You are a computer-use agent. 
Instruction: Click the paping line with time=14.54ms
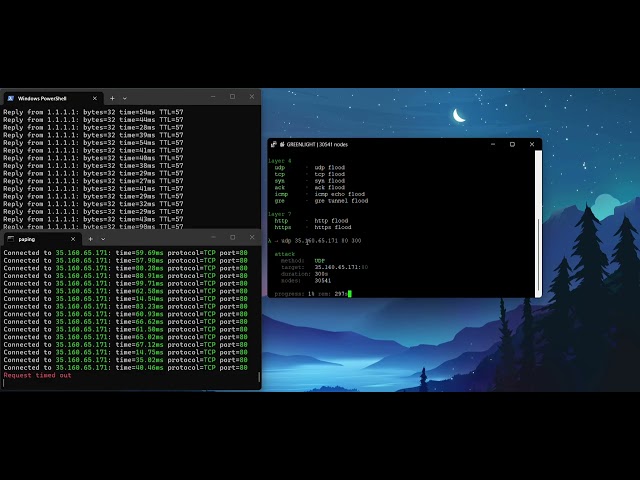click(125, 299)
